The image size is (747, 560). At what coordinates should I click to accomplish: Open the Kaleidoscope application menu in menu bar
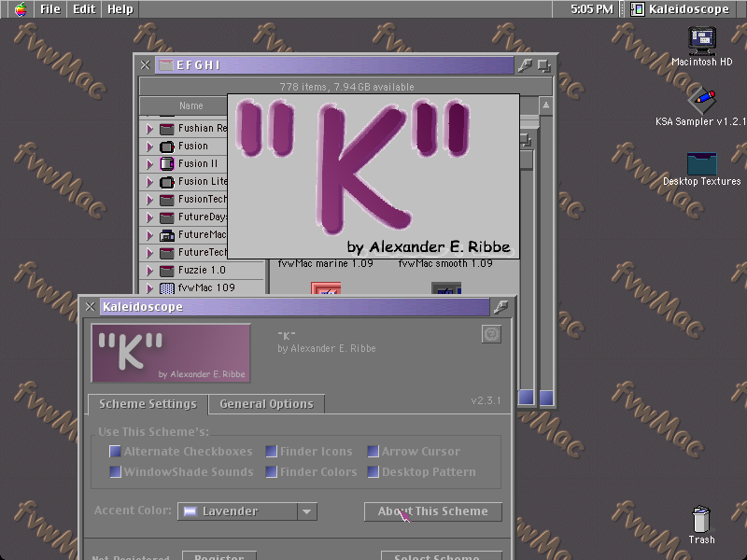click(680, 9)
